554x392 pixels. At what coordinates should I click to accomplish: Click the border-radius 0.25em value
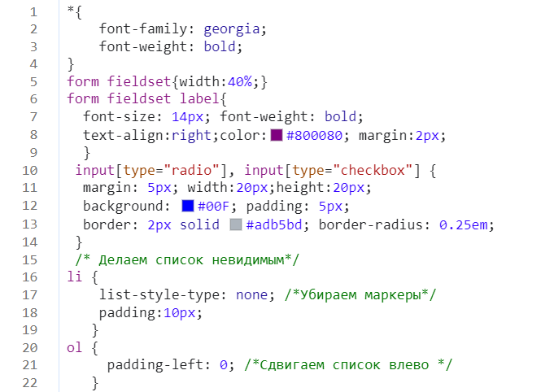pyautogui.click(x=466, y=224)
